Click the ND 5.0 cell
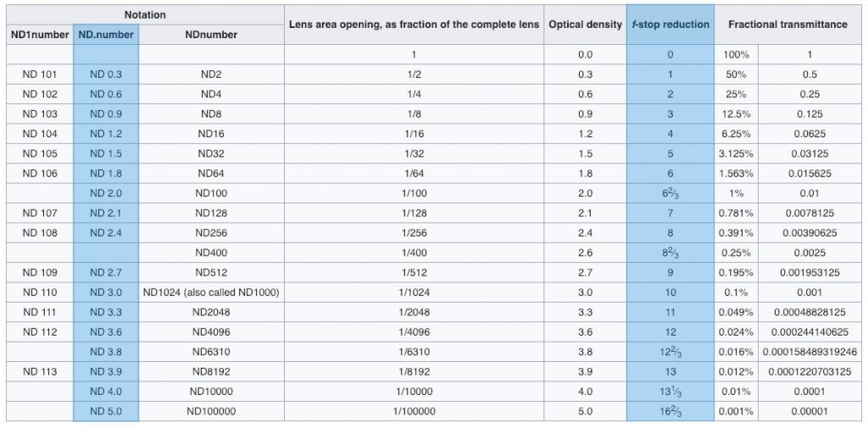The height and width of the screenshot is (428, 868). pyautogui.click(x=106, y=411)
